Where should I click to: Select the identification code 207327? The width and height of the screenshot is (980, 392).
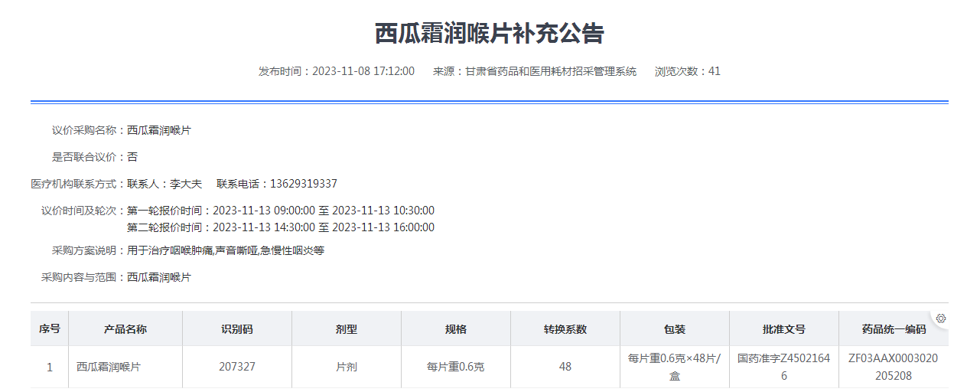coord(237,367)
